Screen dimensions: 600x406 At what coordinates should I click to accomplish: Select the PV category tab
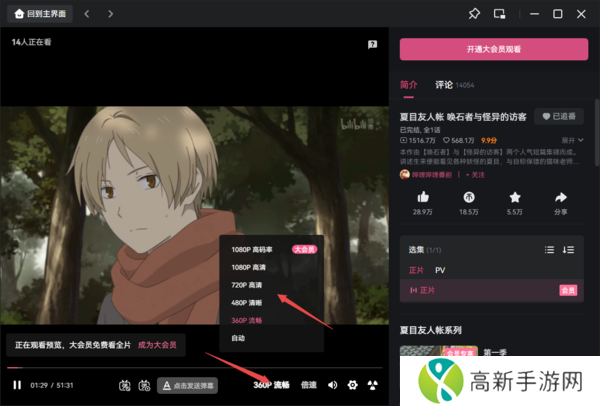(x=440, y=270)
